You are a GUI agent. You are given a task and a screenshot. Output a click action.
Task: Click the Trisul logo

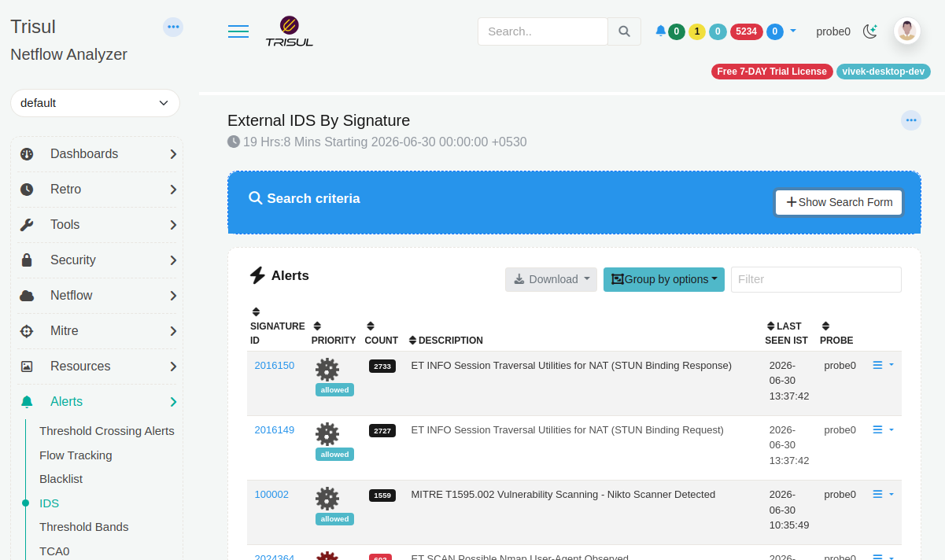[x=289, y=31]
